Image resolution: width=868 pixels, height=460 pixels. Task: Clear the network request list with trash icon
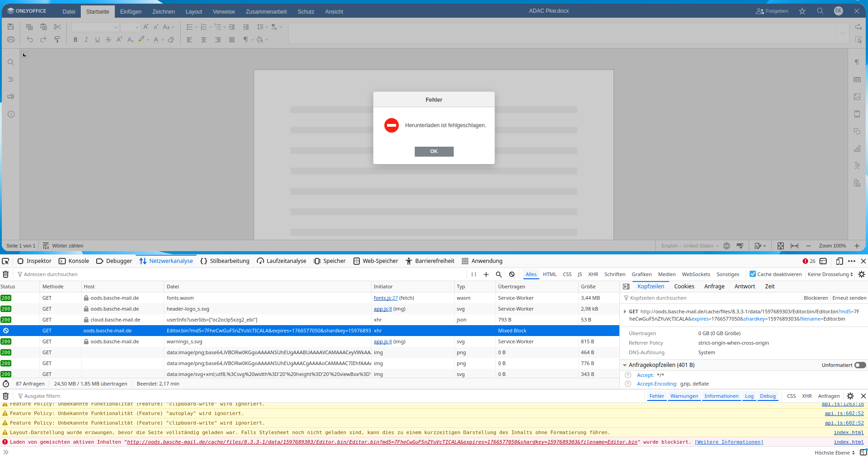[x=6, y=274]
